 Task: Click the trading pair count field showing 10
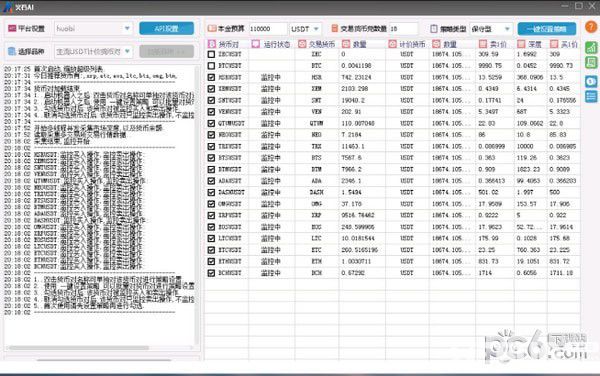point(403,29)
